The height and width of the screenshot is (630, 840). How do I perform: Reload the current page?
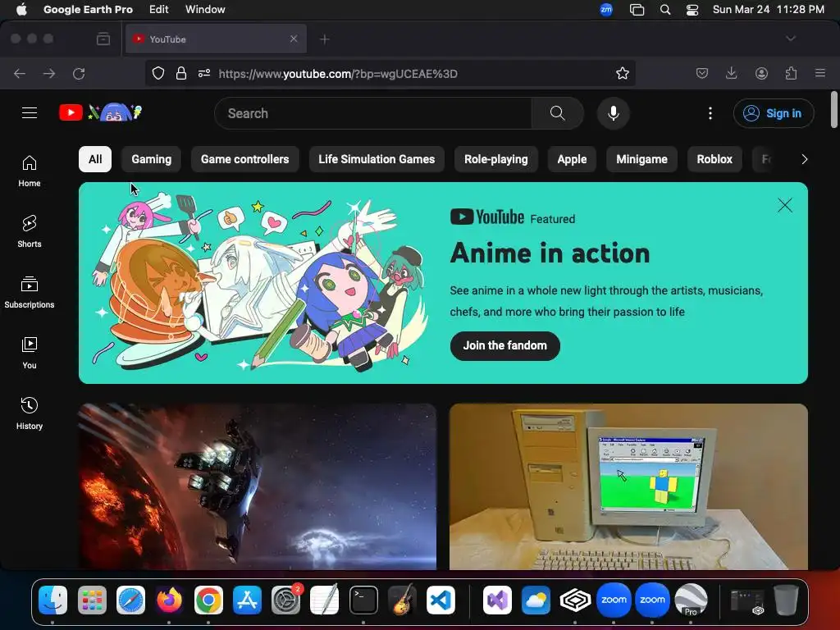tap(79, 73)
